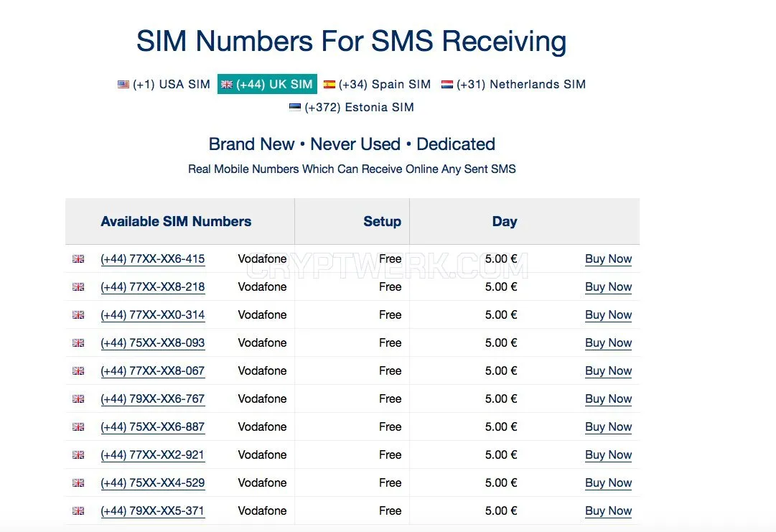Click the Estonia flag icon
Screen dimensions: 776x532
(x=295, y=108)
